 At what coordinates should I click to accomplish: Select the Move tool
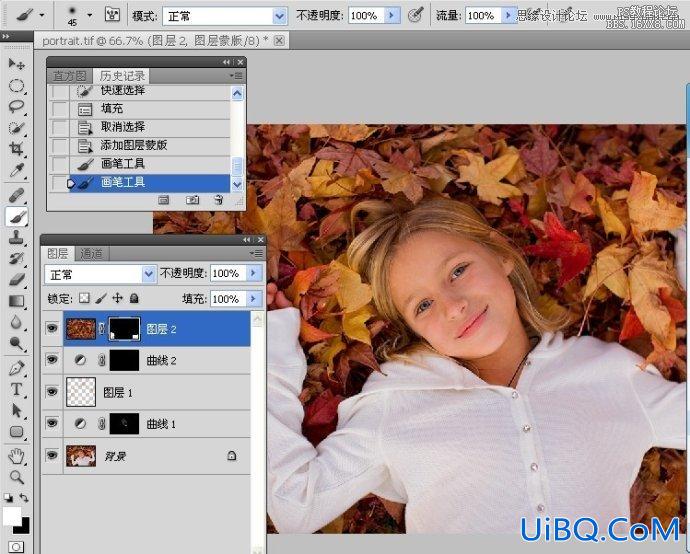pos(16,64)
